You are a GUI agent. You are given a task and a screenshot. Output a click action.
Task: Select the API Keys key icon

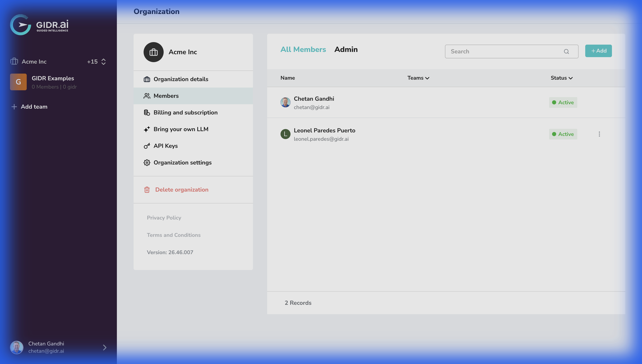click(147, 146)
